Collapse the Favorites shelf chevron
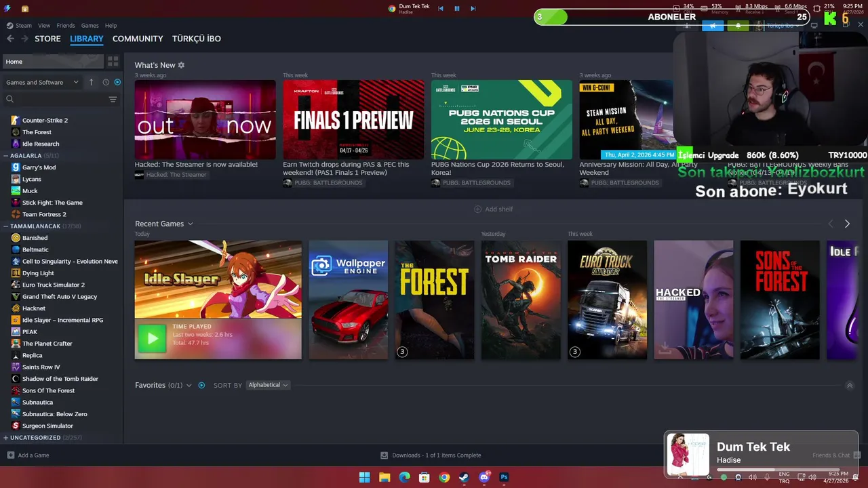Screen dimensions: 868x488 (189, 385)
